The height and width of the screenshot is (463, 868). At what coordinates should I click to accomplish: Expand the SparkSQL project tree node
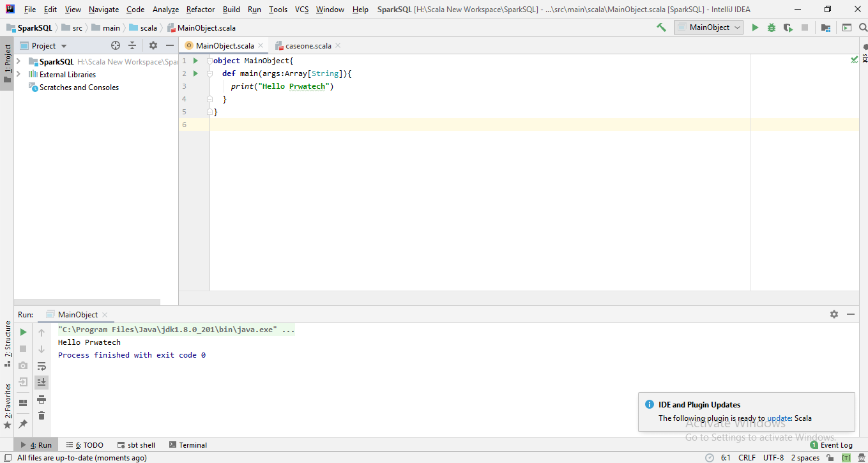[x=19, y=62]
